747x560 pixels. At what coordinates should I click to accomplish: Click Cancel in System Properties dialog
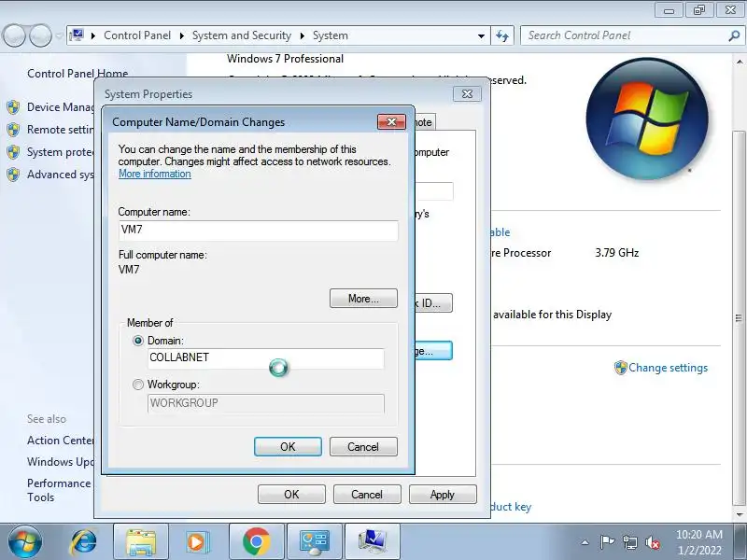[x=367, y=495]
